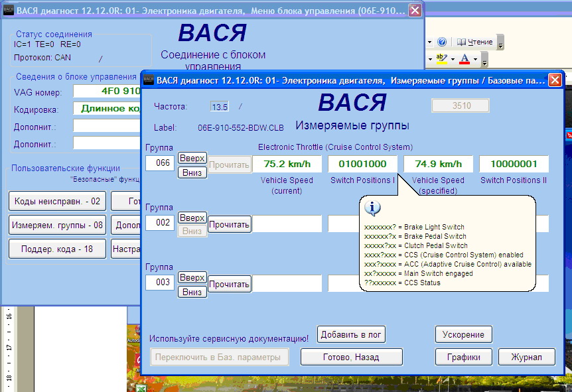Click the first Дополнит. field in background window

pos(107,126)
